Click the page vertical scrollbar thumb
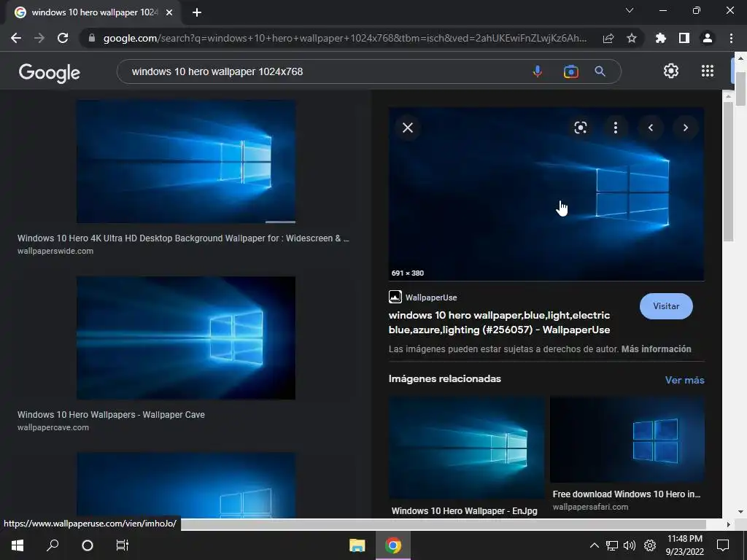 [x=740, y=88]
